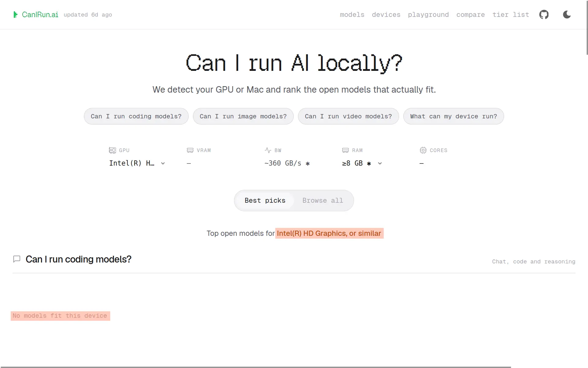Click 'Intel(R) HD Graphics, or similar' text
Image resolution: width=588 pixels, height=368 pixels.
click(x=329, y=233)
